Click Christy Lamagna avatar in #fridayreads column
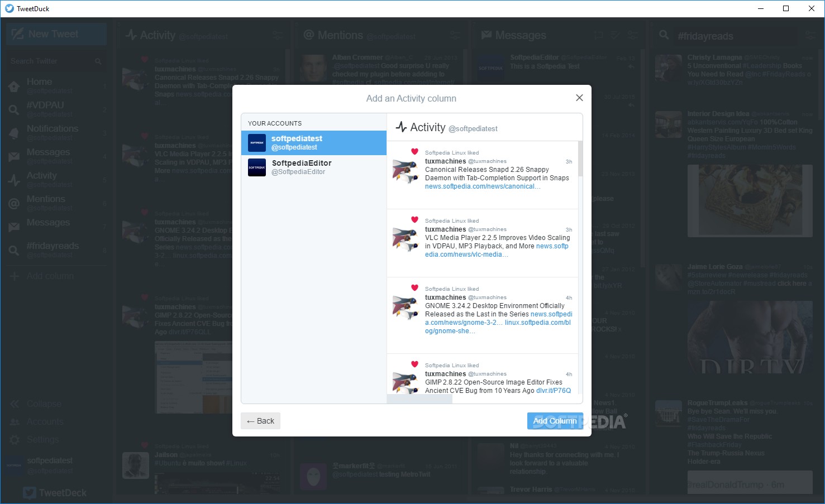The width and height of the screenshot is (825, 504). 669,69
